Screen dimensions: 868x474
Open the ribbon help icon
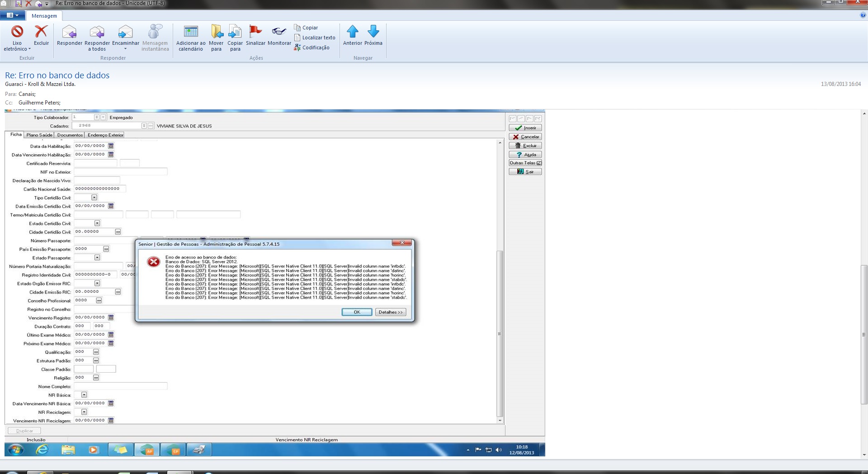pyautogui.click(x=863, y=15)
